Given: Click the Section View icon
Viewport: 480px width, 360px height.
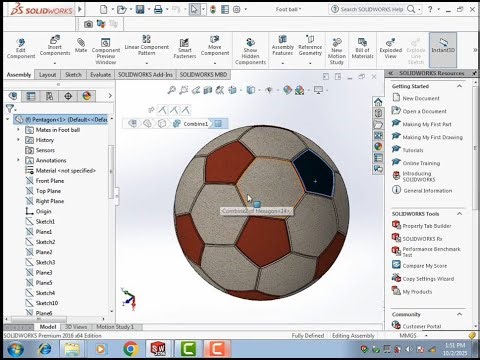Looking at the screenshot, I should click(x=208, y=90).
